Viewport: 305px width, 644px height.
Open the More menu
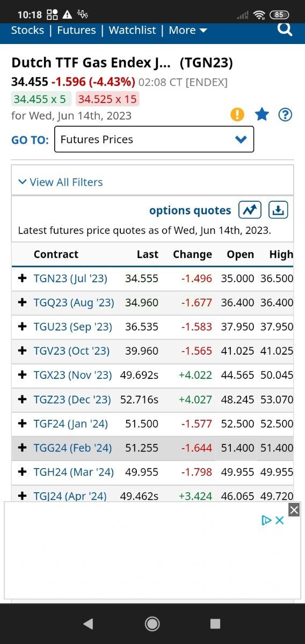click(187, 30)
